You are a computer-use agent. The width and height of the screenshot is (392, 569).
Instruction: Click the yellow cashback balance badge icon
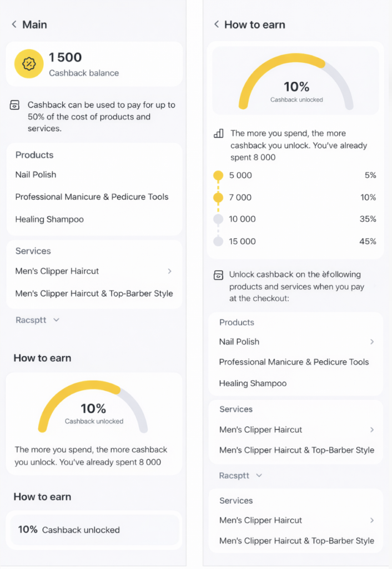pyautogui.click(x=29, y=64)
